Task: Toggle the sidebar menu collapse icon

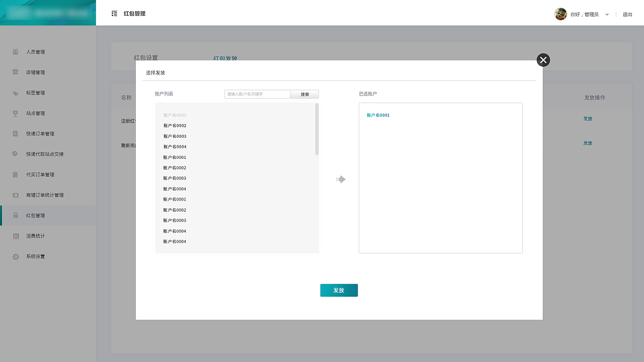Action: (x=114, y=14)
